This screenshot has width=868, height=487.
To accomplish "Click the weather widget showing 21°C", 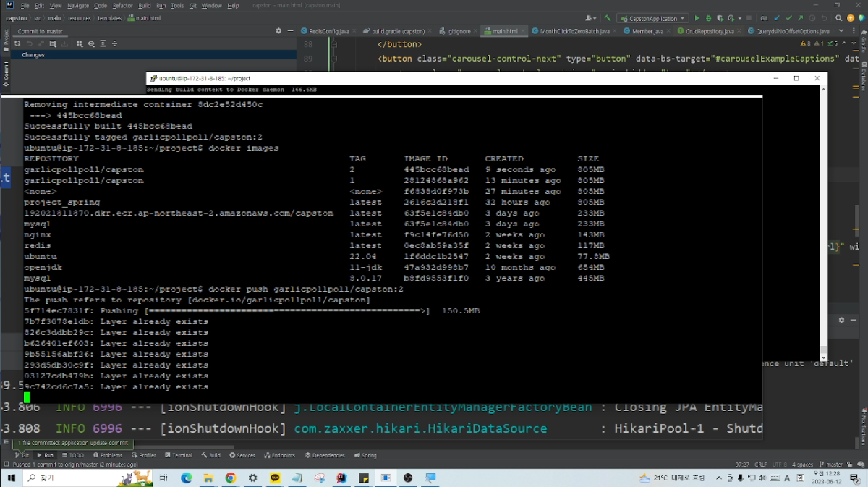I will point(672,478).
